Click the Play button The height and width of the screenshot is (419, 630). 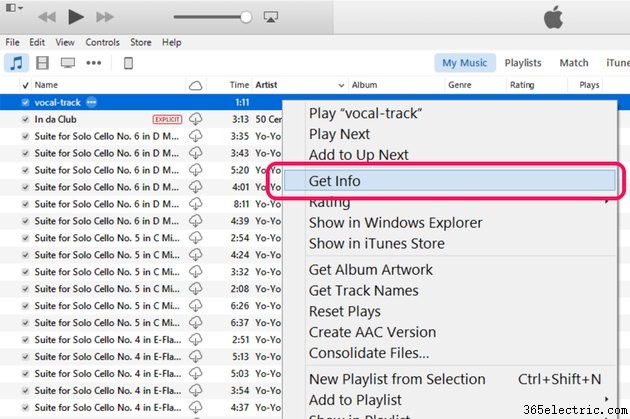point(76,17)
